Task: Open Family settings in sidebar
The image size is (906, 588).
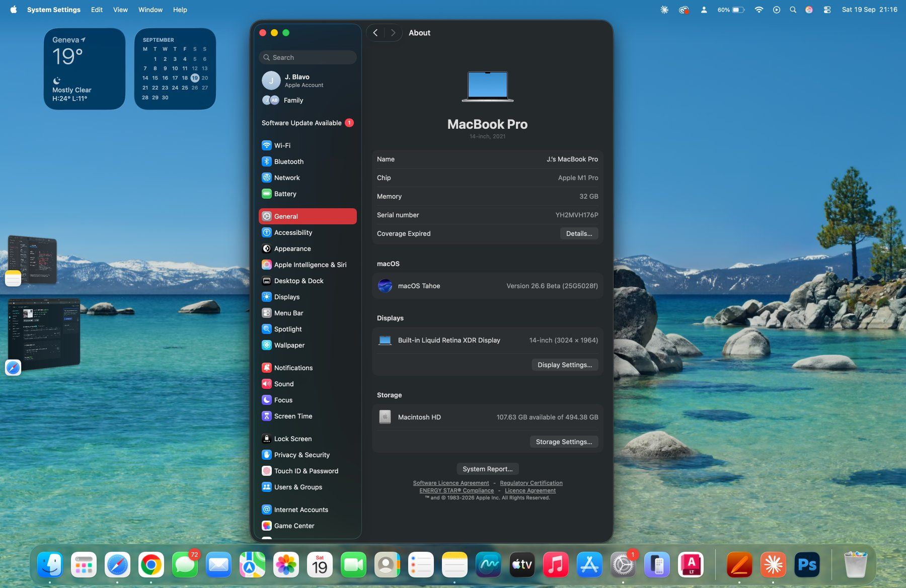Action: pos(308,100)
